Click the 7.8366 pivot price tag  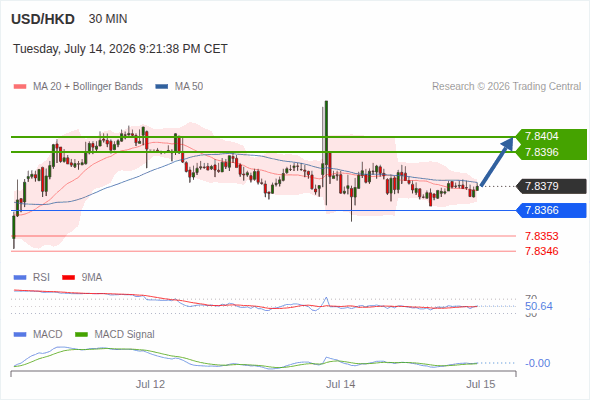(x=551, y=210)
